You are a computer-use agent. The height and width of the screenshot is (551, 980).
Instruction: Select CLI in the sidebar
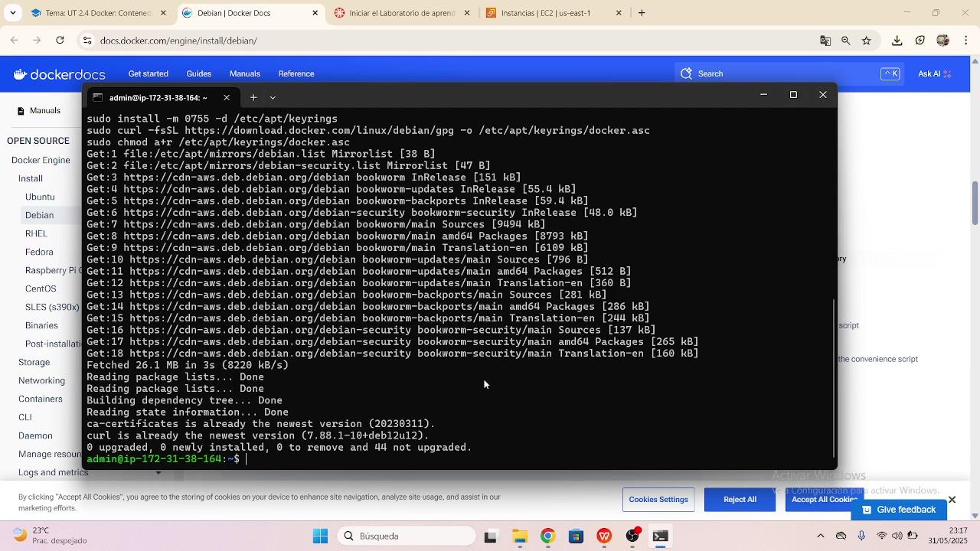coord(25,417)
